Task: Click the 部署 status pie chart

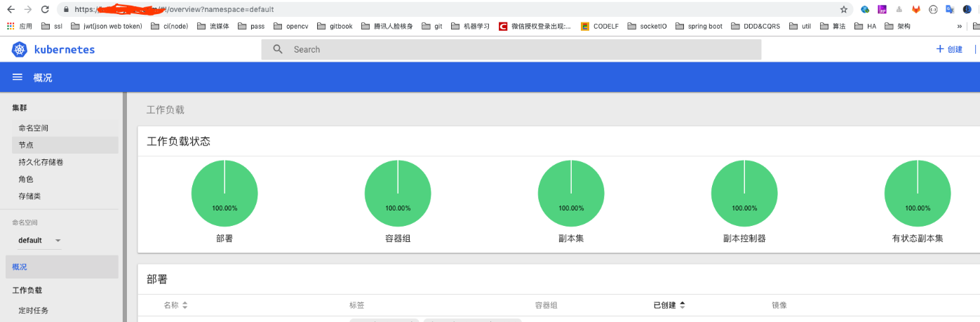Action: tap(224, 194)
